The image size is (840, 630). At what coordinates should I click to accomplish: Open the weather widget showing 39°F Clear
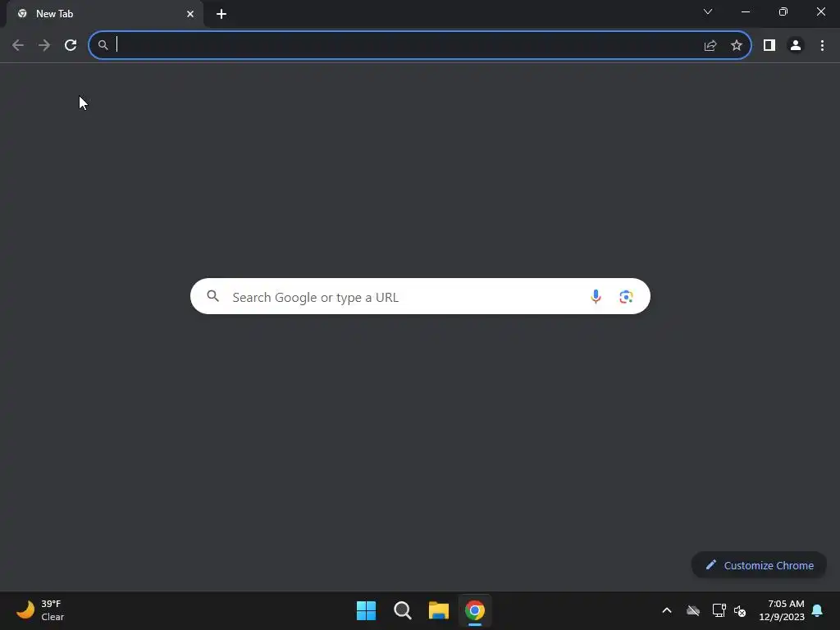[40, 610]
